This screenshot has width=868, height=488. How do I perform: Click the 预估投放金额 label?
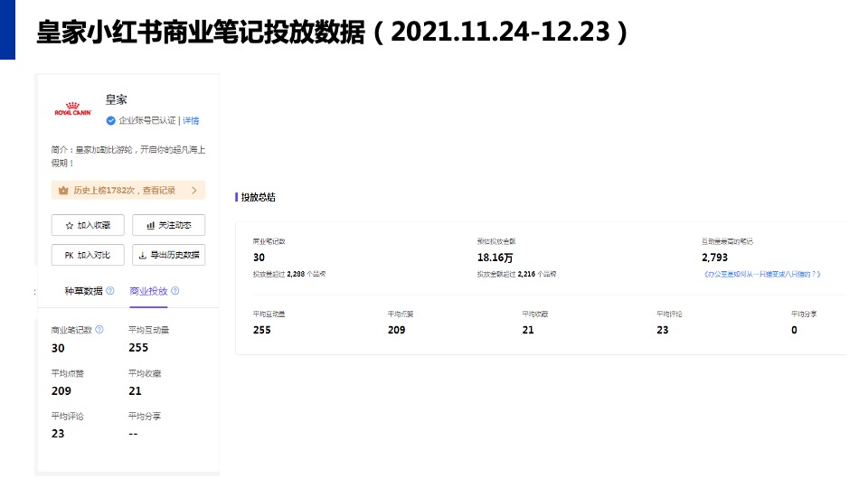[x=496, y=241]
